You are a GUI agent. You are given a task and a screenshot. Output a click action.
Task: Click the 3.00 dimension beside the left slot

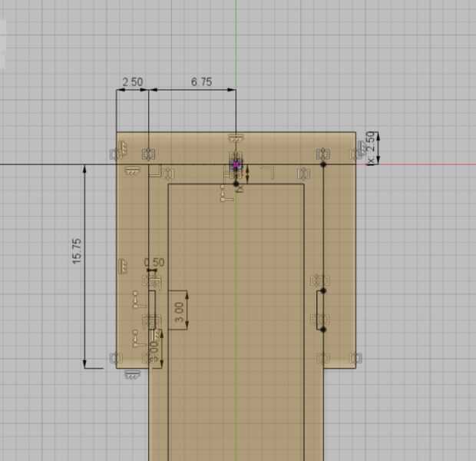pyautogui.click(x=180, y=312)
